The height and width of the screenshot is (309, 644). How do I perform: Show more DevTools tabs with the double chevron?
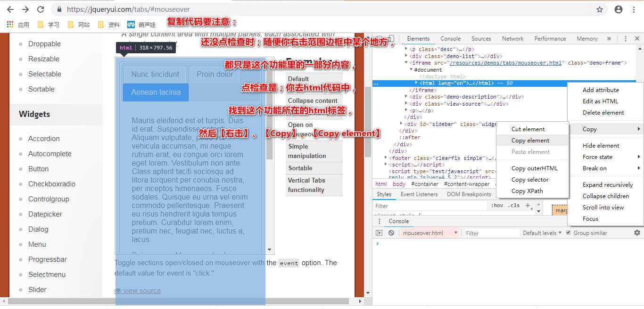(609, 39)
